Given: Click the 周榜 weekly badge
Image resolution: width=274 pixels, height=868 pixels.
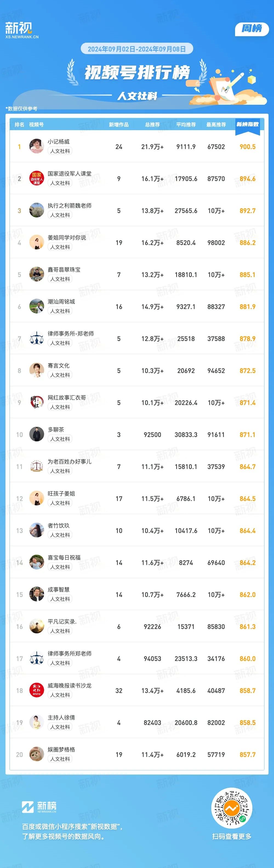Looking at the screenshot, I should point(251,29).
